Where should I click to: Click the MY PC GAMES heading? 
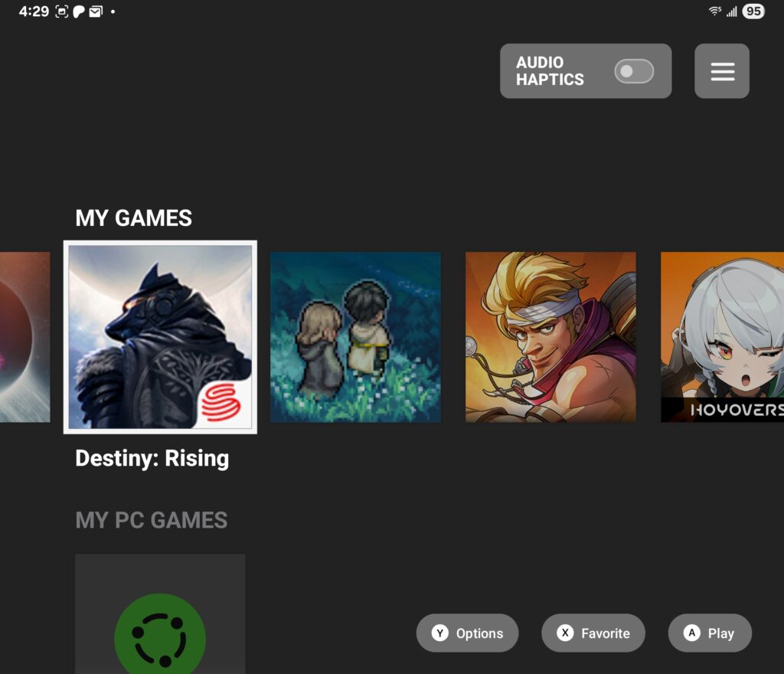tap(151, 520)
